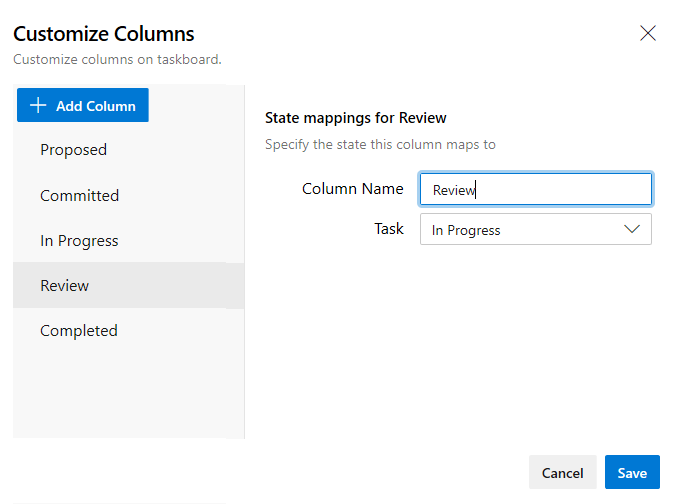Open the Task state dropdown
679x504 pixels.
pos(536,229)
